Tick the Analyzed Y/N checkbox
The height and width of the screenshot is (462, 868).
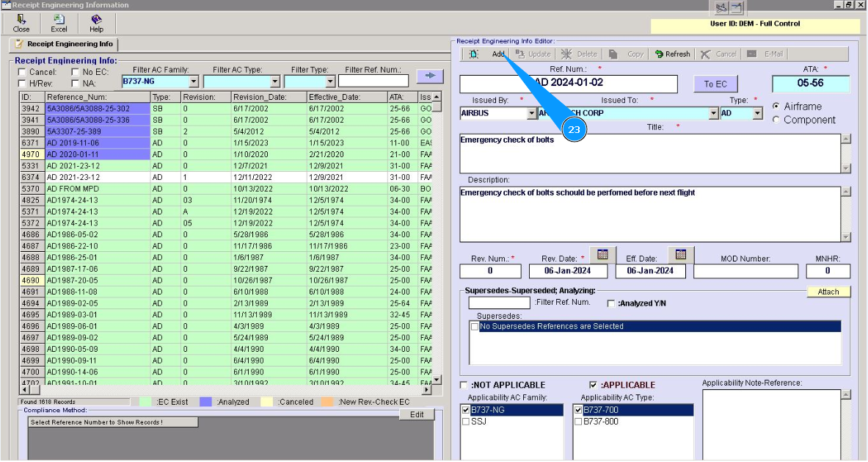[x=611, y=303]
